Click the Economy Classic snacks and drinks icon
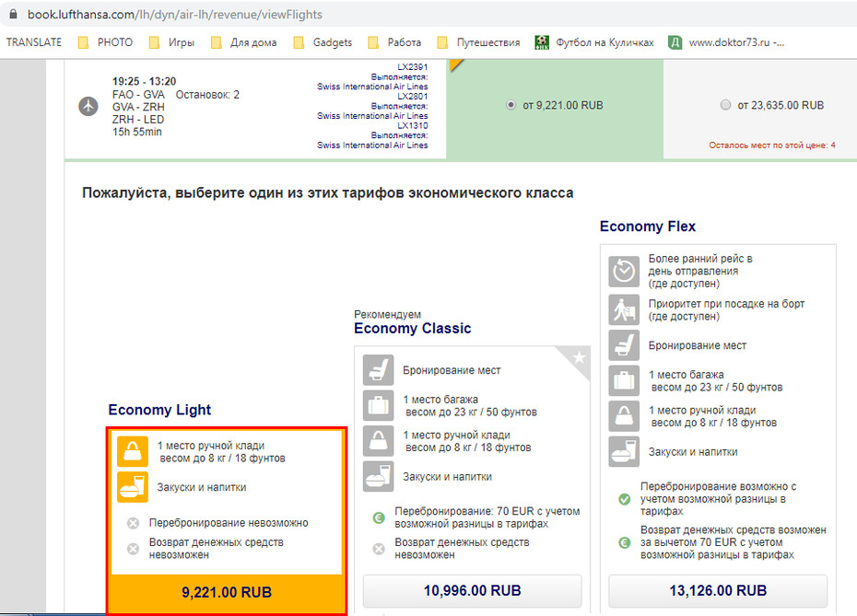 pyautogui.click(x=378, y=476)
